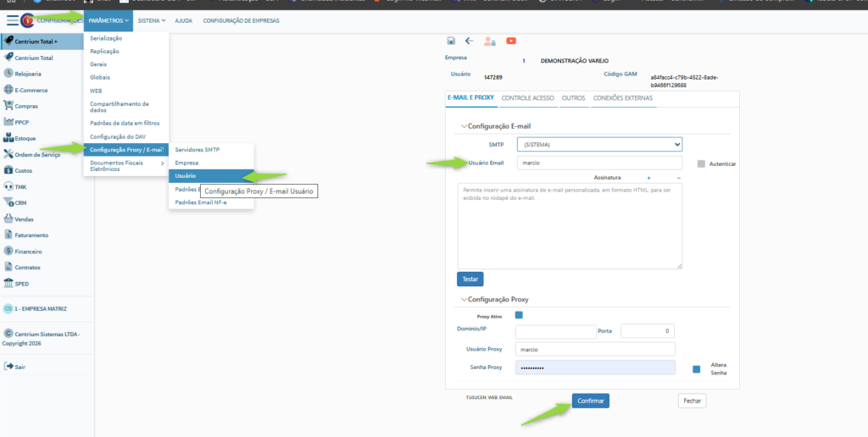Switch to the Controle Acesso tab

click(527, 98)
